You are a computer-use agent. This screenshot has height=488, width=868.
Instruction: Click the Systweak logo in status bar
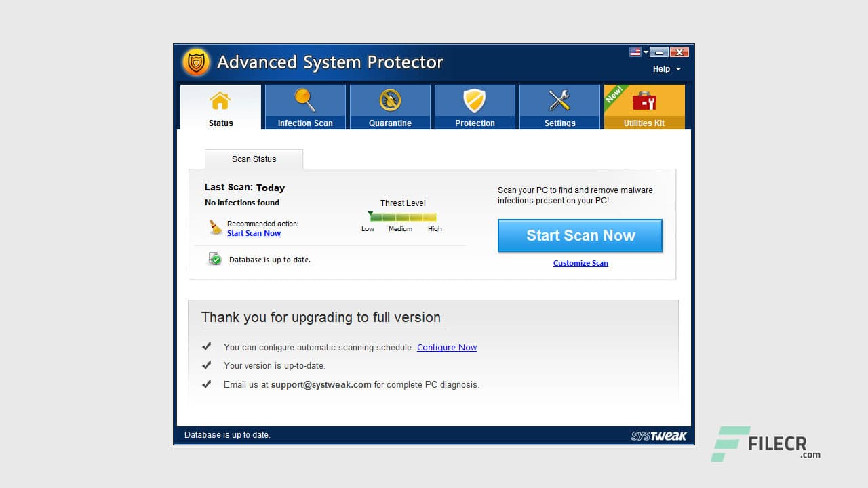click(658, 436)
